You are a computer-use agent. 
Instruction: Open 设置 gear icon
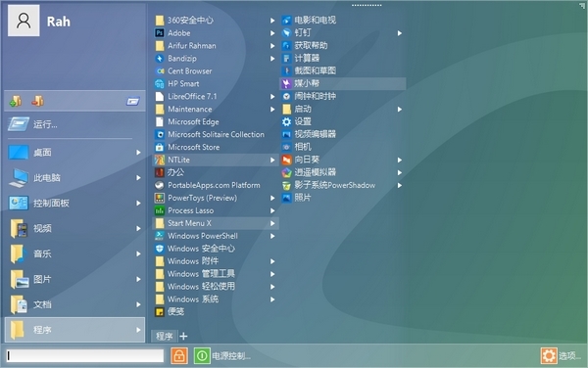[x=286, y=121]
